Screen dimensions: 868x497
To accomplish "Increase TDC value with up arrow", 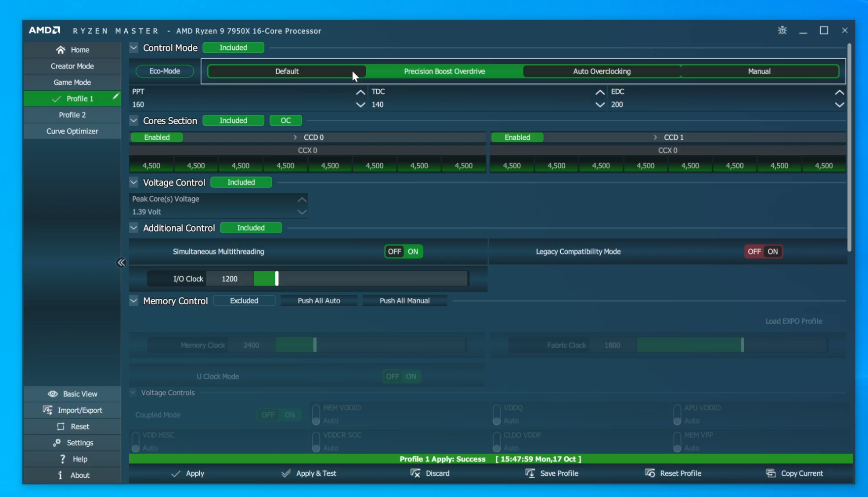I will 600,92.
